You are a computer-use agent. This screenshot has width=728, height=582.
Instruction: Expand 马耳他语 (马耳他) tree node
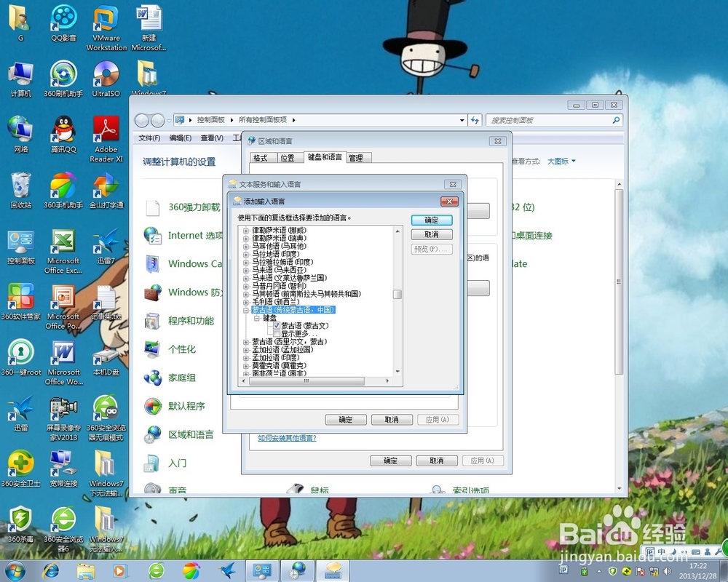click(246, 247)
